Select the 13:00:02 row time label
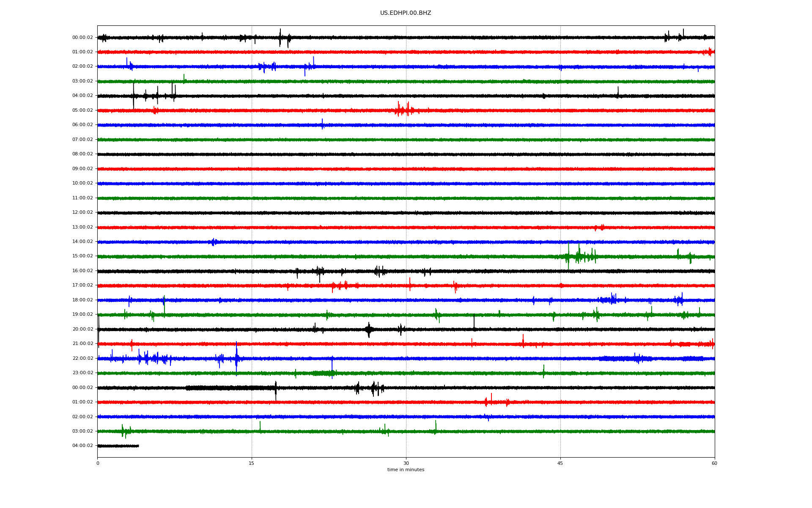Image resolution: width=812 pixels, height=508 pixels. coord(82,227)
